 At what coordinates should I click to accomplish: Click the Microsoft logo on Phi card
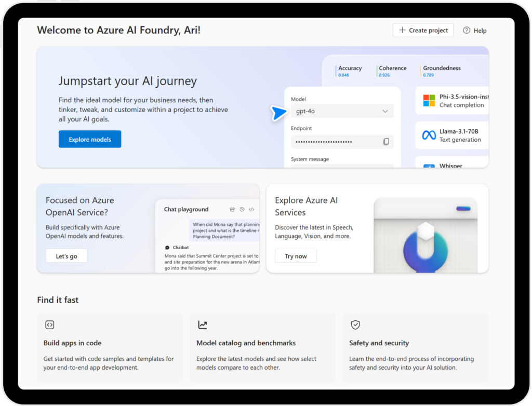(x=429, y=101)
